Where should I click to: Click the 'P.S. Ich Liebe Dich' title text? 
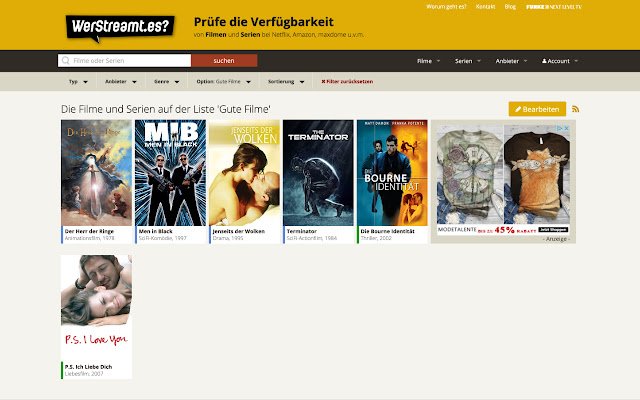coord(88,367)
